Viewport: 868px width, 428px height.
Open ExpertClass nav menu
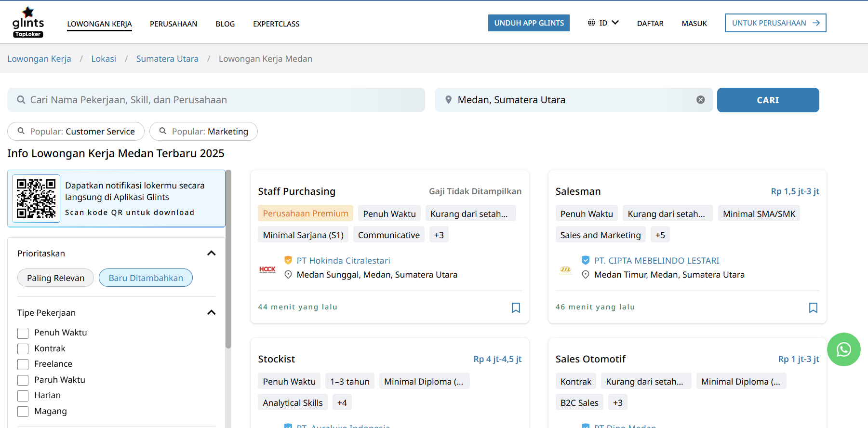276,24
